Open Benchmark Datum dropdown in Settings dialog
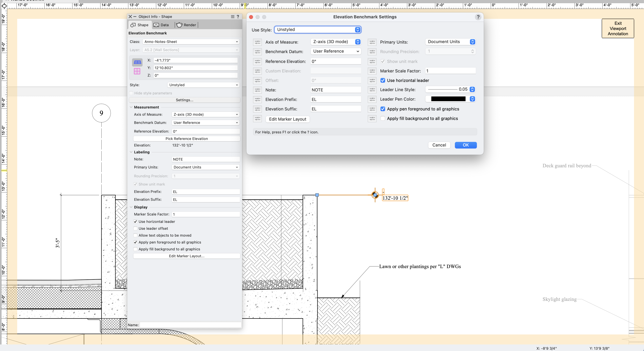 click(335, 51)
